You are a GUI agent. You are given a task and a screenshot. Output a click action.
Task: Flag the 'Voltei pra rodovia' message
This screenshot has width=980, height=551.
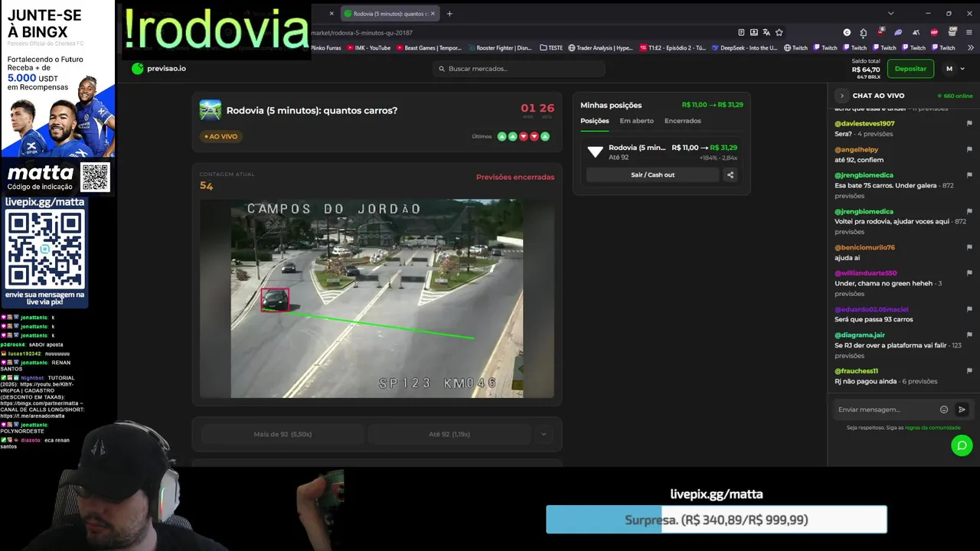point(969,211)
